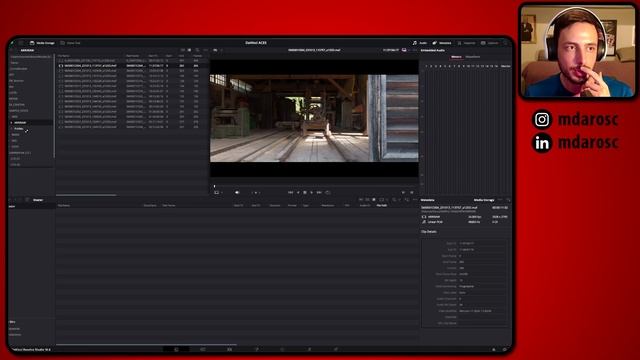
Task: Click the media pool horizontal scrollbar
Action: [146, 344]
